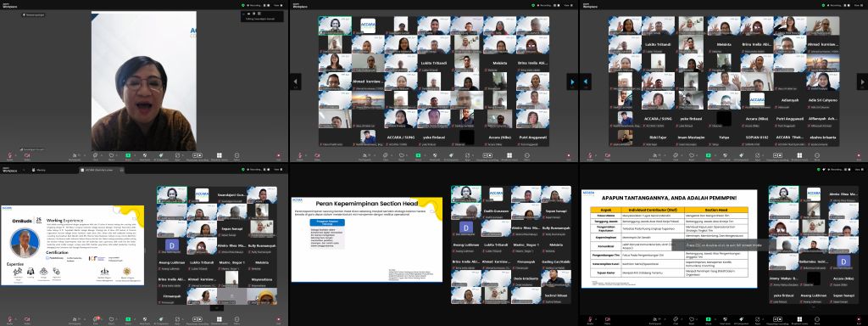Switch to the Meeting tab in Working Experience window
This screenshot has width=868, height=326.
pos(40,170)
